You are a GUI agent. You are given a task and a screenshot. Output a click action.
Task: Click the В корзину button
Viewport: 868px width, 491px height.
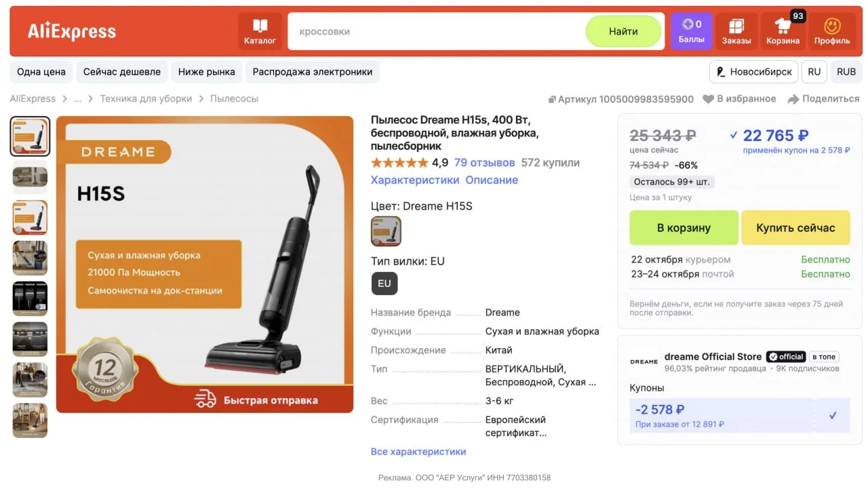pyautogui.click(x=684, y=228)
